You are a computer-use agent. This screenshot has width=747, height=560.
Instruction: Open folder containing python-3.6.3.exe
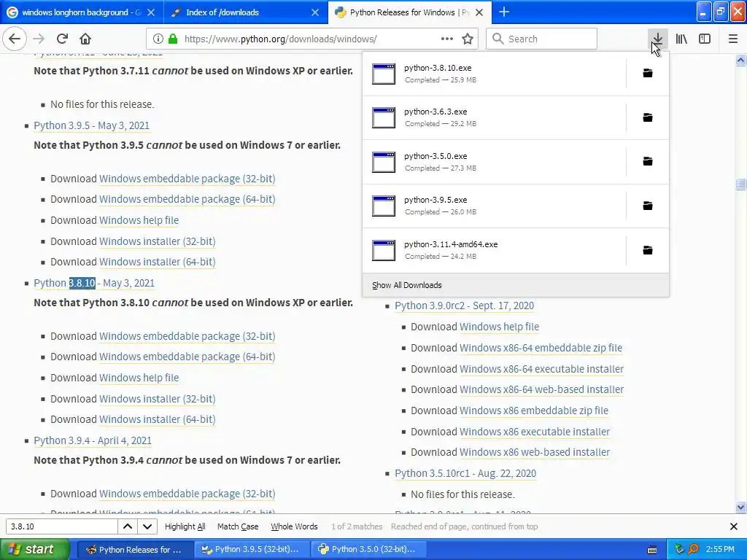648,117
